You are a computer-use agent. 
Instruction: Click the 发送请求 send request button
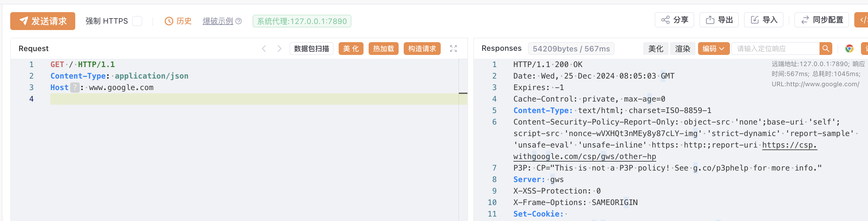(x=42, y=21)
